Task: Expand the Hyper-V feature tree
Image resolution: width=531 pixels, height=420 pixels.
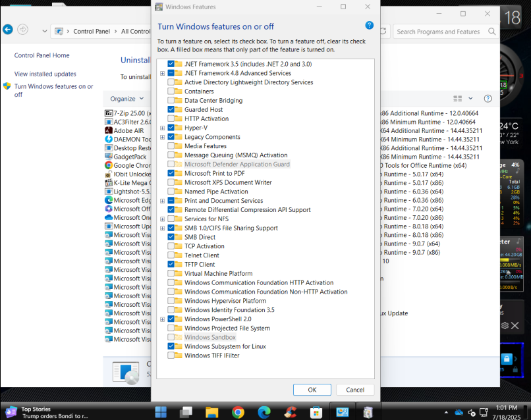Action: (163, 128)
